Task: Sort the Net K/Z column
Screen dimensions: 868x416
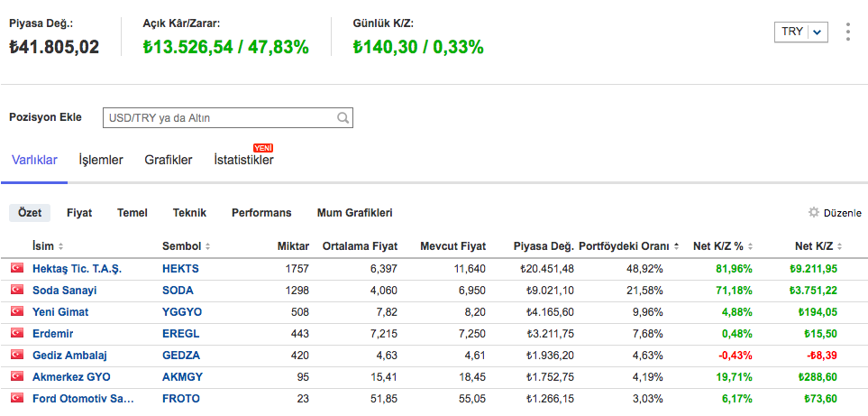Action: point(842,246)
